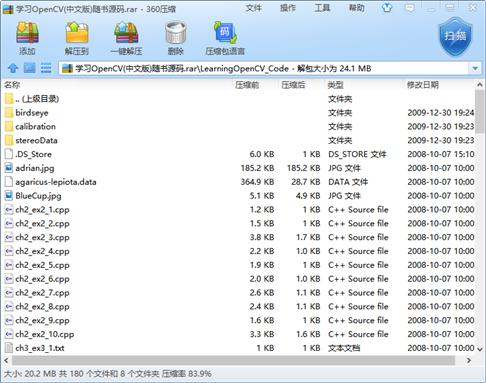The width and height of the screenshot is (486, 383).
Task: Click the skin shirt icon in title bar
Action: tap(387, 8)
